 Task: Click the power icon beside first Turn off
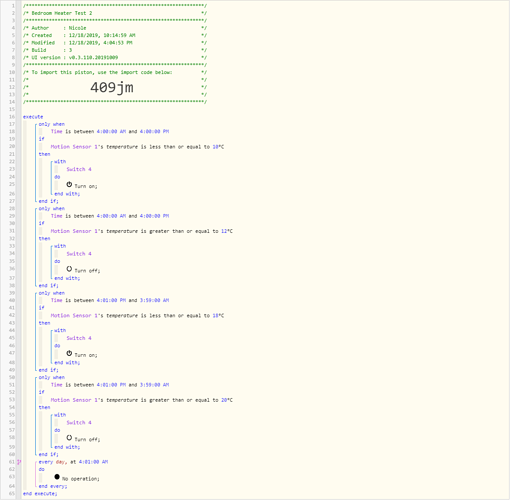[x=69, y=269]
